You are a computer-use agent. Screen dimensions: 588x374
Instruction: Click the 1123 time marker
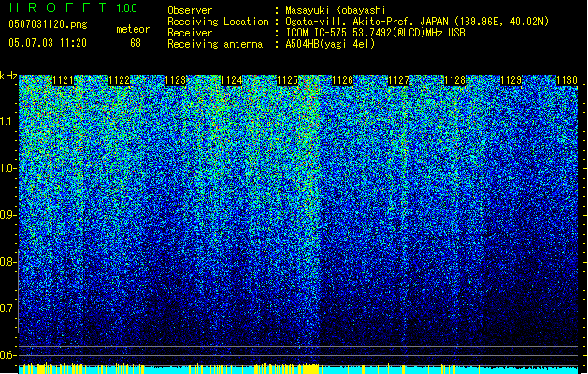click(x=175, y=80)
